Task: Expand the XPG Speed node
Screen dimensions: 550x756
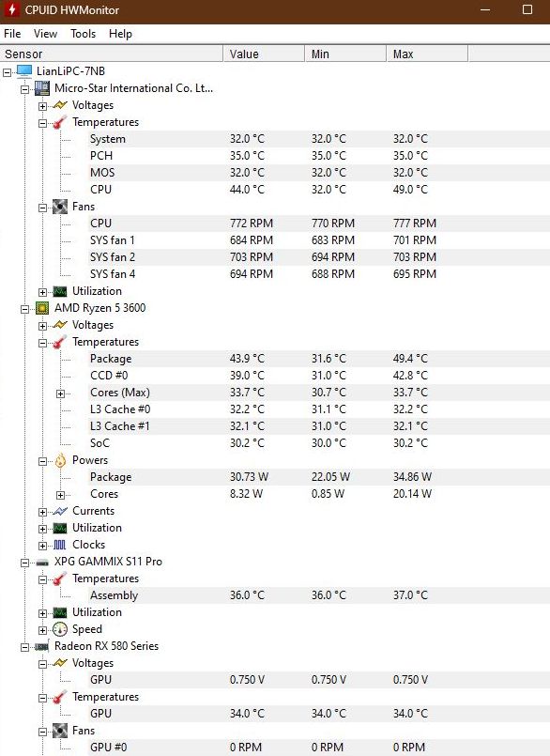Action: [x=42, y=630]
